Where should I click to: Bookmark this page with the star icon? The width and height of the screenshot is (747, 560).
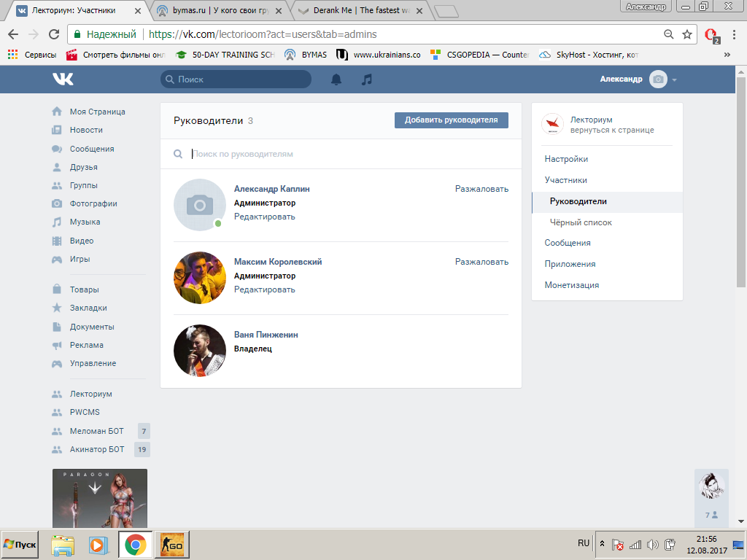pyautogui.click(x=687, y=34)
